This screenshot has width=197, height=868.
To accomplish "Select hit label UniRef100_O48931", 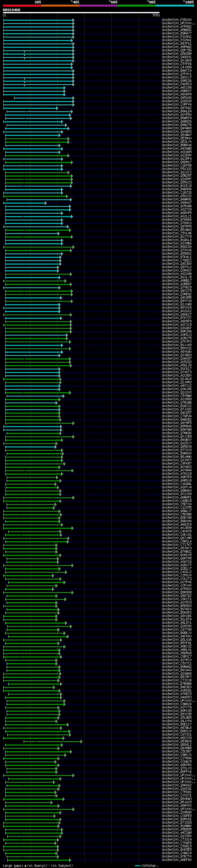I will (177, 57).
